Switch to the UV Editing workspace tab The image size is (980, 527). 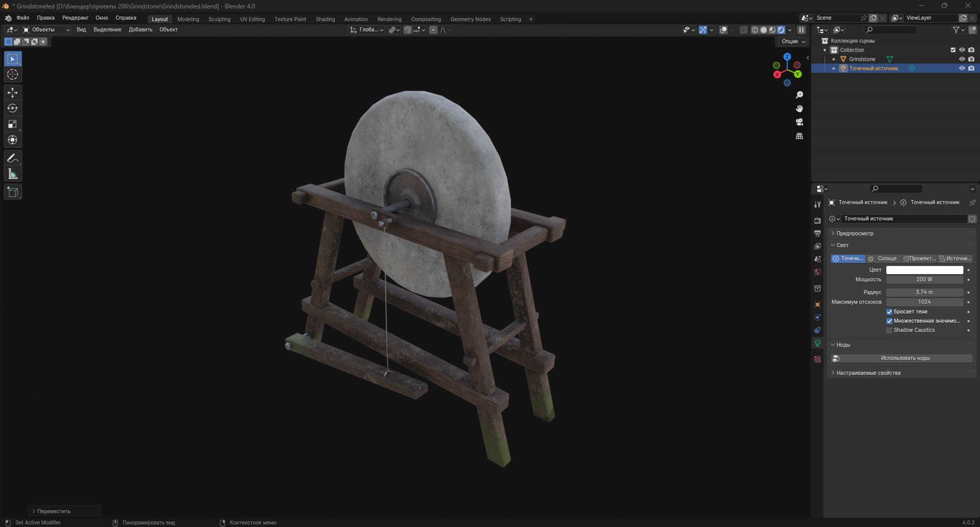(252, 19)
